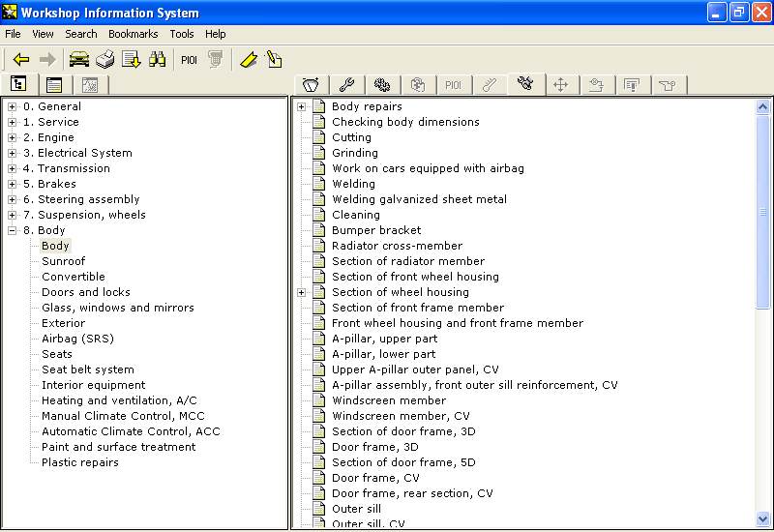
Task: Select Automatic Climate Control, ACC
Action: (x=131, y=431)
